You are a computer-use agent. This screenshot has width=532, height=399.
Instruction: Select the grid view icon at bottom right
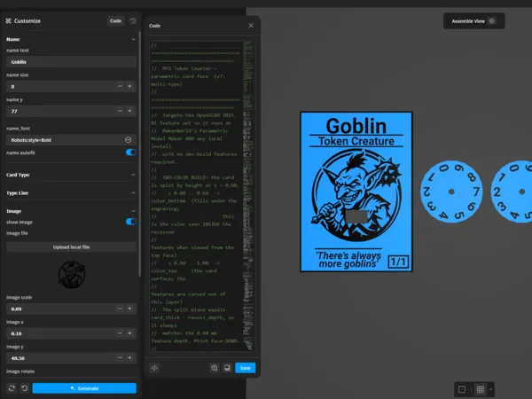[x=481, y=389]
